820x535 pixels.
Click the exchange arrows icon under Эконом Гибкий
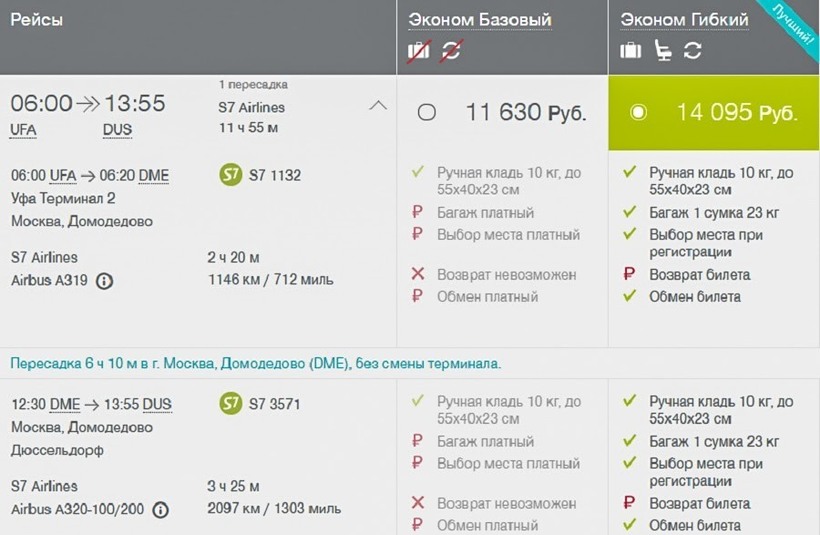[x=692, y=51]
